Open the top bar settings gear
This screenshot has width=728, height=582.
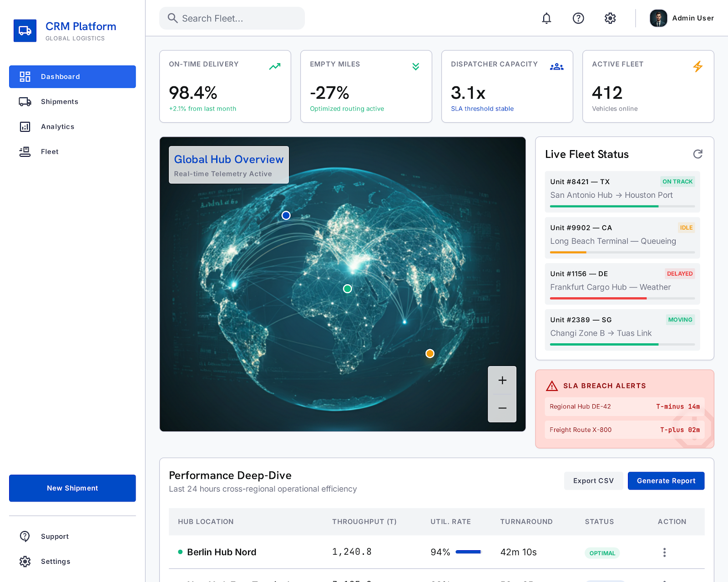[x=610, y=18]
